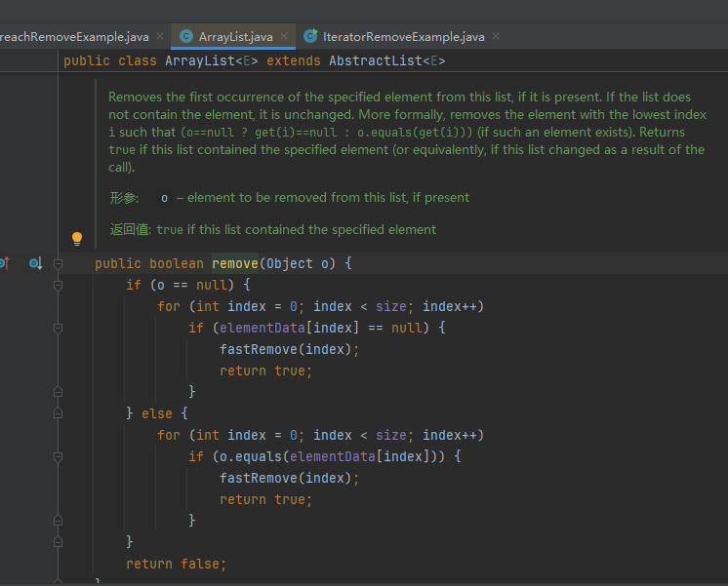This screenshot has height=586, width=728.
Task: Click the 'return false;' statement line
Action: pyautogui.click(x=176, y=564)
